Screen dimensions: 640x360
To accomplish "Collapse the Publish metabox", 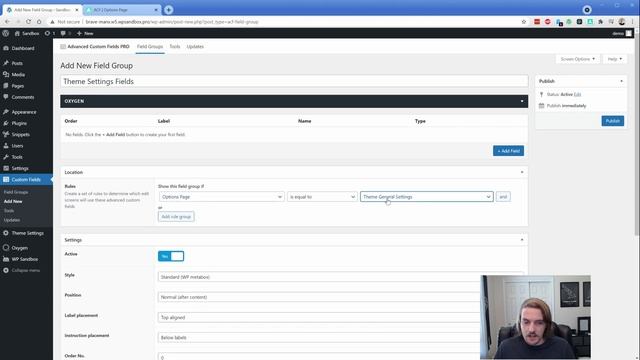I will click(x=621, y=81).
